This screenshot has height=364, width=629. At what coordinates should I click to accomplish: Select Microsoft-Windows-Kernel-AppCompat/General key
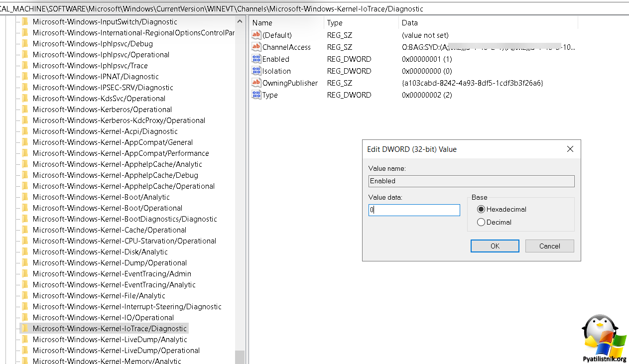point(113,142)
